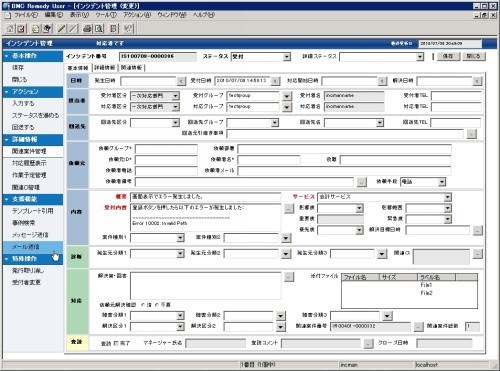Open the ツール menu

point(106,15)
